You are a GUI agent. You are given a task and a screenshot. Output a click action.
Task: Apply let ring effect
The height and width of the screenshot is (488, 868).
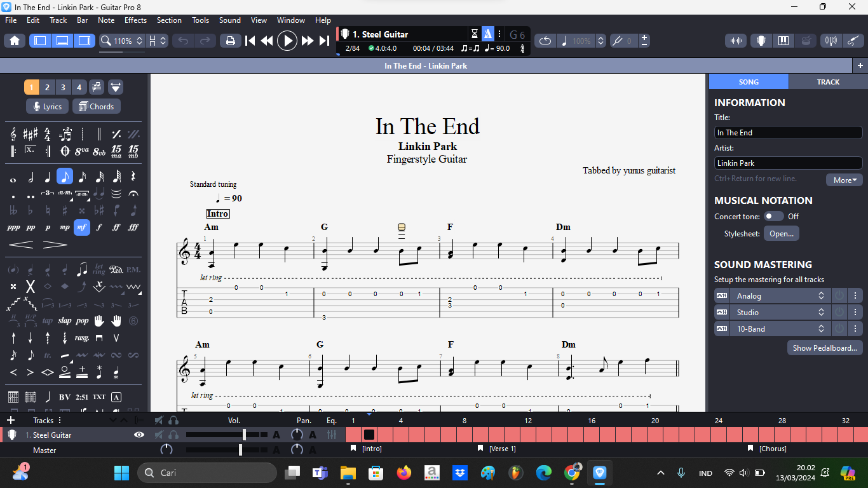98,269
